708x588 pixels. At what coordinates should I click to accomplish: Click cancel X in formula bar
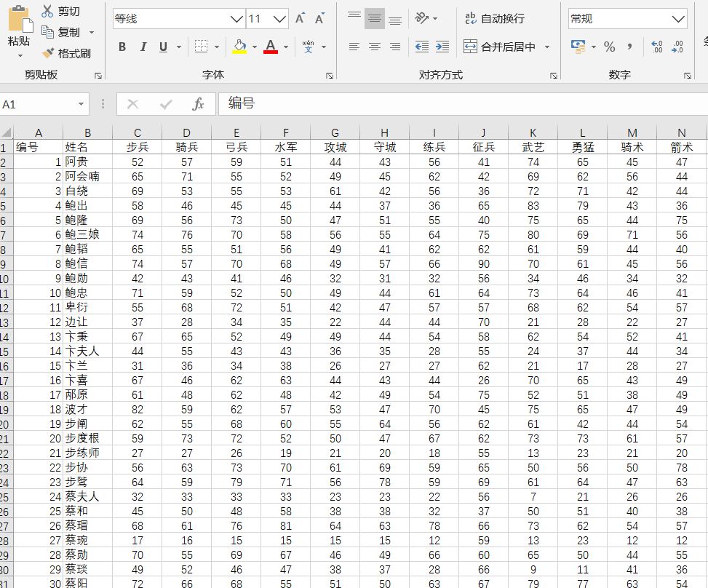[132, 104]
